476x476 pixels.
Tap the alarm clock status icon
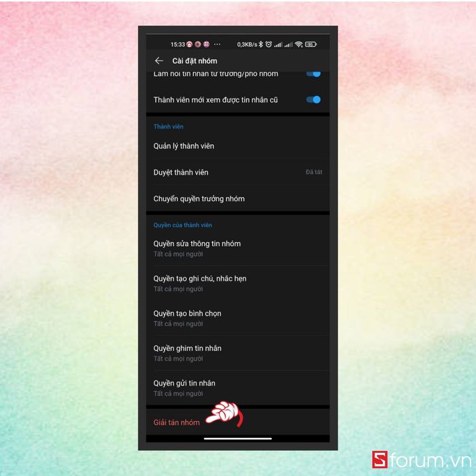pyautogui.click(x=269, y=44)
